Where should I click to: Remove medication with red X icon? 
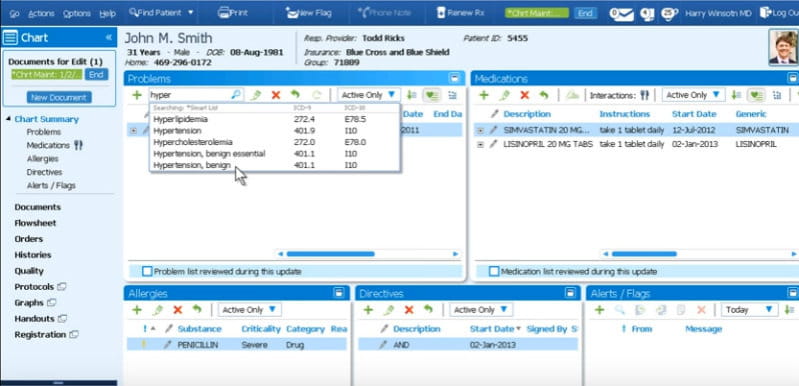pyautogui.click(x=524, y=95)
